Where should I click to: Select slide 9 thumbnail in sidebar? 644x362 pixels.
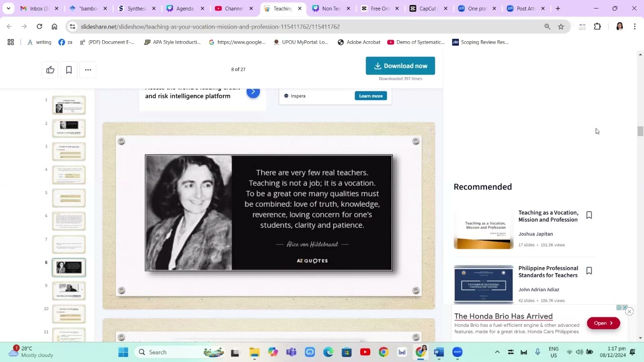[x=69, y=291]
